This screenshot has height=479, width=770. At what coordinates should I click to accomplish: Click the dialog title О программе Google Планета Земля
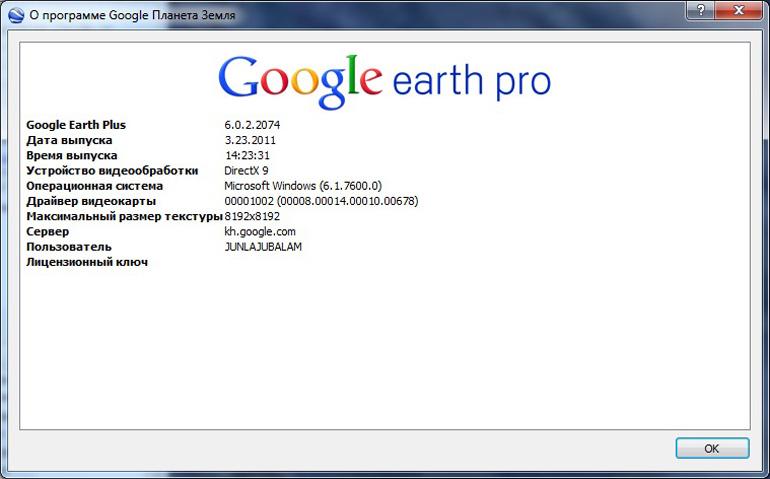(x=133, y=15)
